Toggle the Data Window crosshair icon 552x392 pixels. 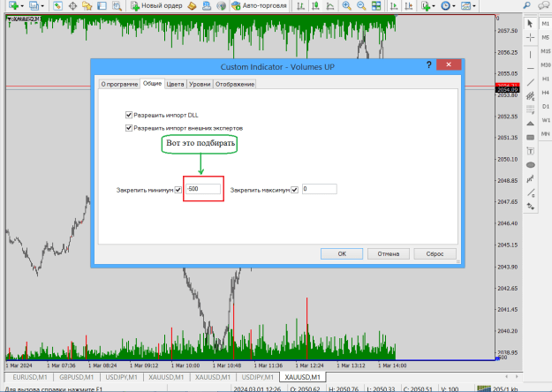coord(72,5)
